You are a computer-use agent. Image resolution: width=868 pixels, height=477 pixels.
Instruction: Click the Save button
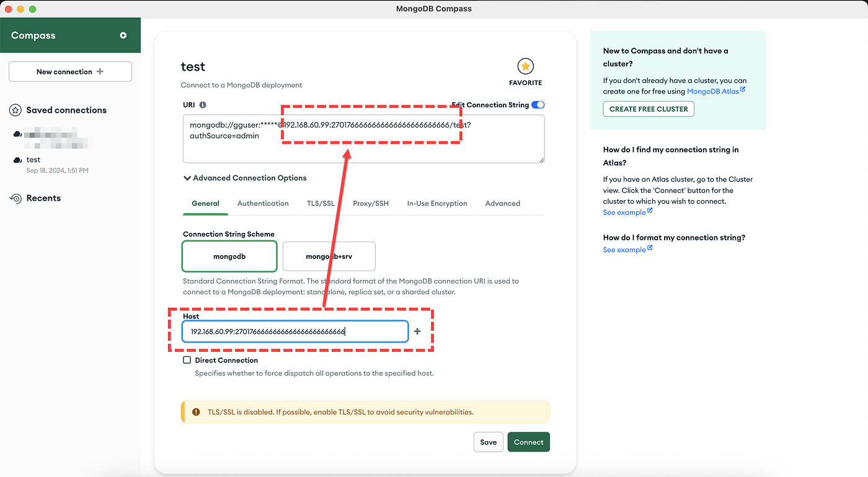[489, 442]
